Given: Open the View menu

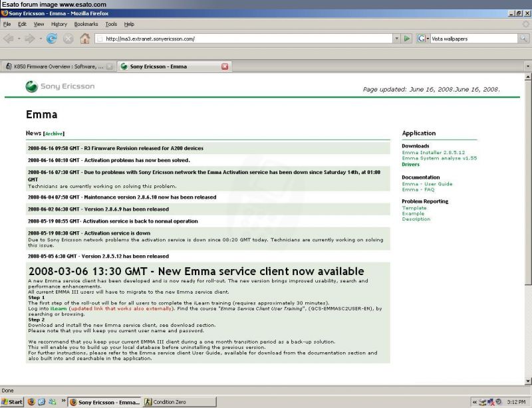Looking at the screenshot, I should click(x=39, y=24).
